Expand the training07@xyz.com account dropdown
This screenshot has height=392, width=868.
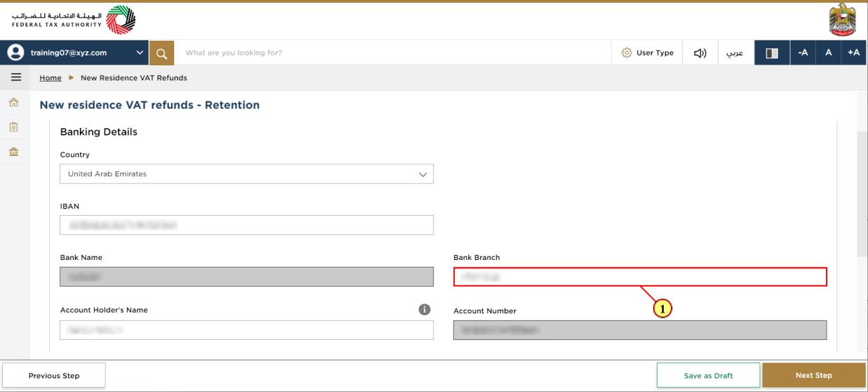[x=140, y=53]
